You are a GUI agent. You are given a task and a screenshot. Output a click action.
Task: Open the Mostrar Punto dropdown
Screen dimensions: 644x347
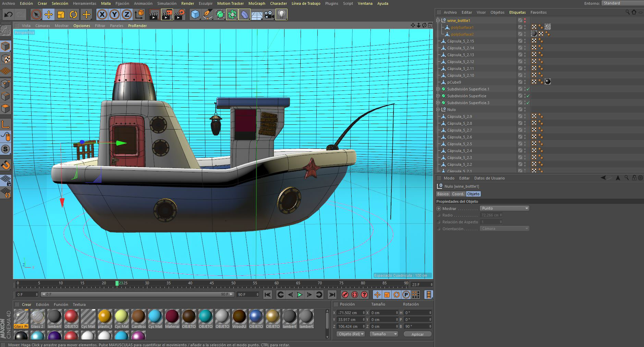504,208
